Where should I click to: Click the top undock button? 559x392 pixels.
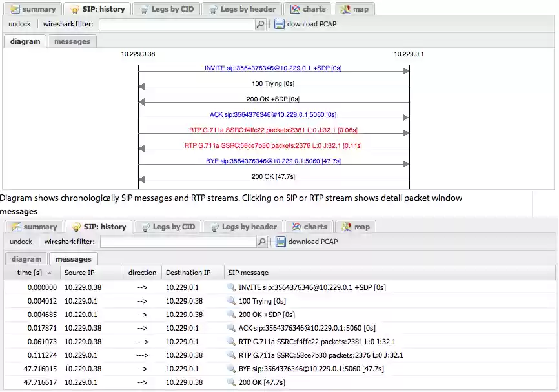coord(19,25)
